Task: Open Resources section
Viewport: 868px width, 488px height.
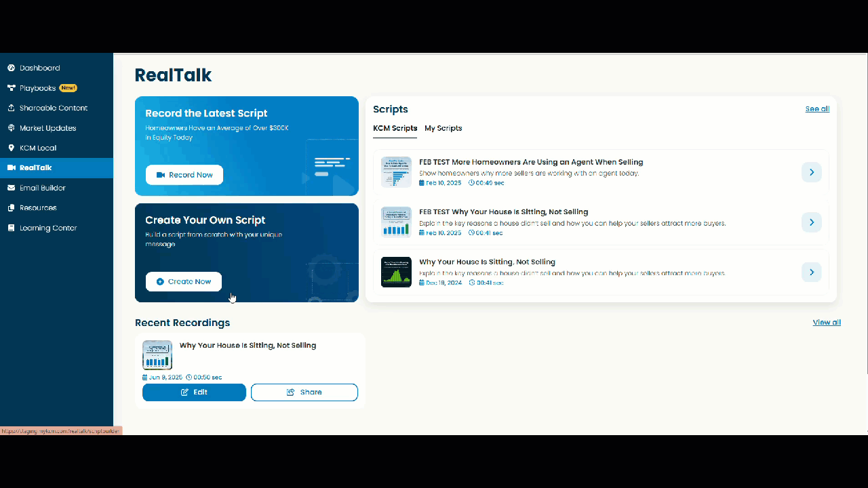Action: pos(56,208)
